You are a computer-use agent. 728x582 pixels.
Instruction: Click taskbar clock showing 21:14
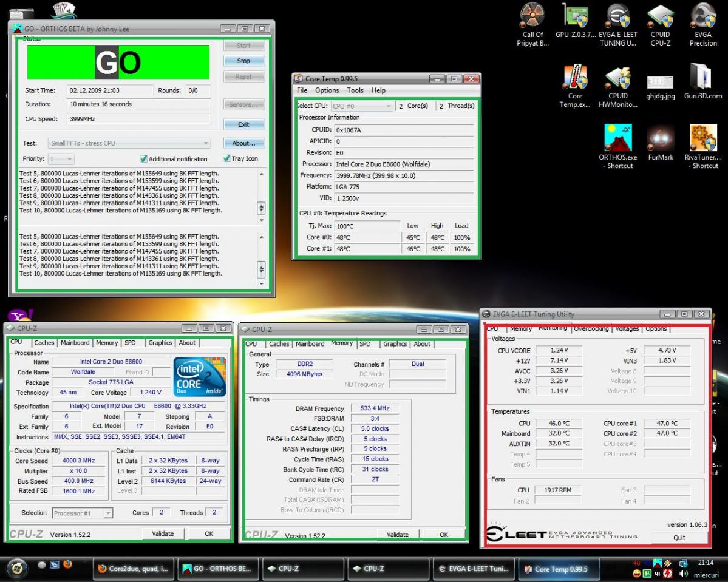[706, 563]
